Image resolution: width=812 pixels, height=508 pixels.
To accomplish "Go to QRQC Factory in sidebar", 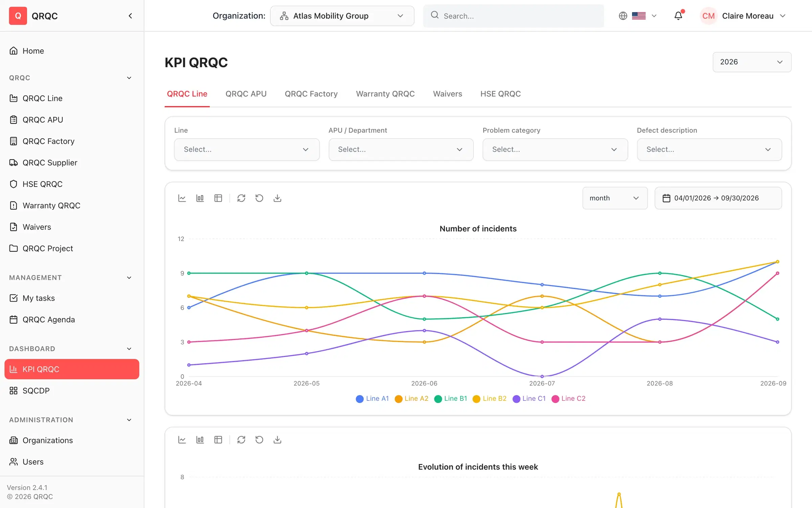I will click(72, 141).
